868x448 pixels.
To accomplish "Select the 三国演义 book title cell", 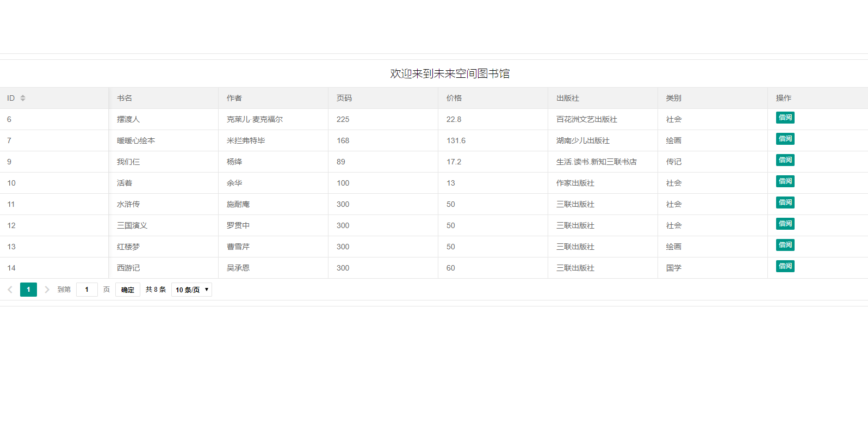I will pos(164,225).
